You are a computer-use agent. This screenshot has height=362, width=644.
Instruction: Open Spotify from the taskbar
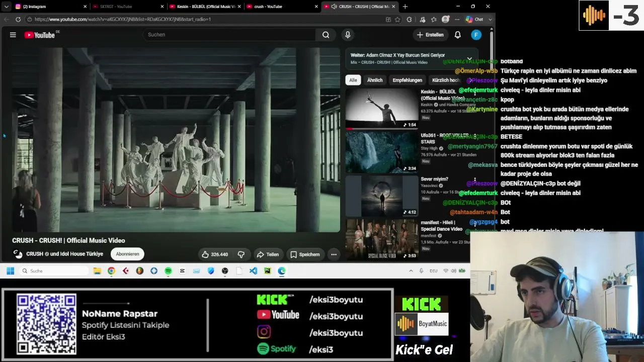pyautogui.click(x=168, y=270)
